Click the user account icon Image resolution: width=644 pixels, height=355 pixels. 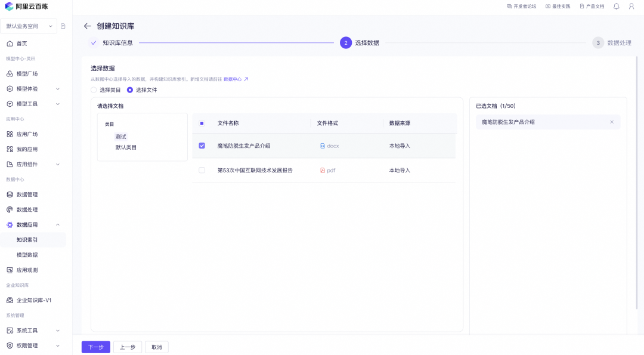tap(631, 7)
